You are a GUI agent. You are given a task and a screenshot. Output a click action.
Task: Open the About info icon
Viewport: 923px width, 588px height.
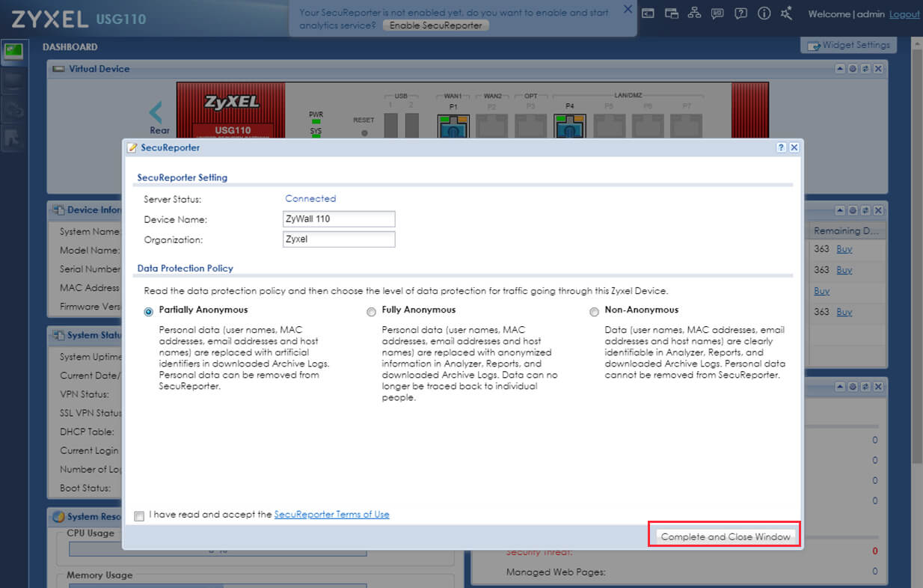(764, 13)
